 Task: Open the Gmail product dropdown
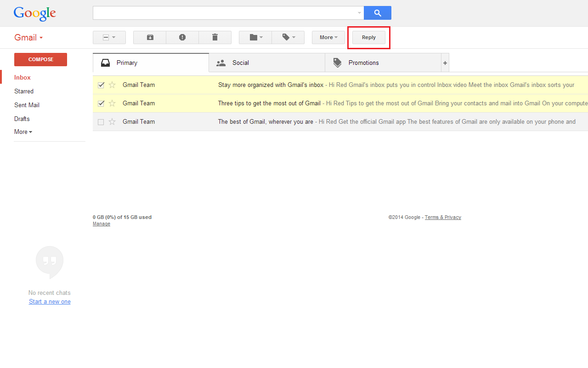28,37
